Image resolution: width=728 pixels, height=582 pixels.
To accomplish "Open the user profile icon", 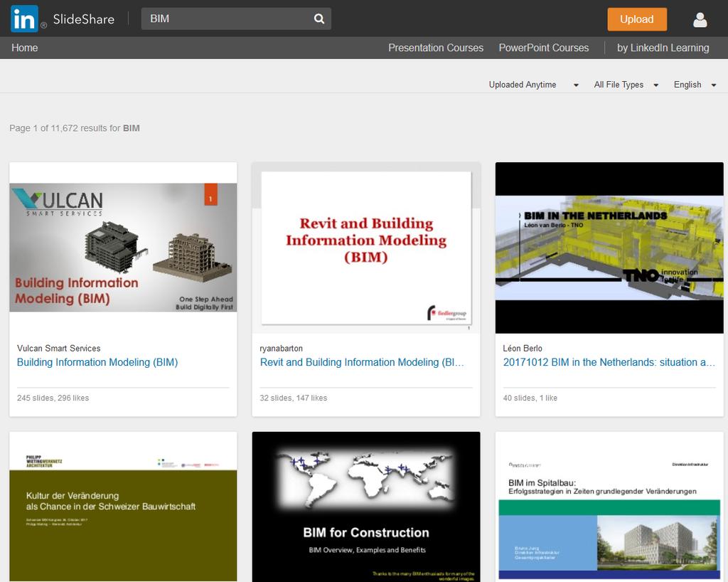I will (700, 19).
